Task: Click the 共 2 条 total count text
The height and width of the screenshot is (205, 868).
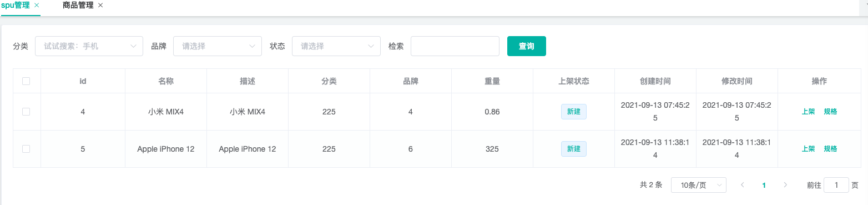Action: click(x=651, y=185)
